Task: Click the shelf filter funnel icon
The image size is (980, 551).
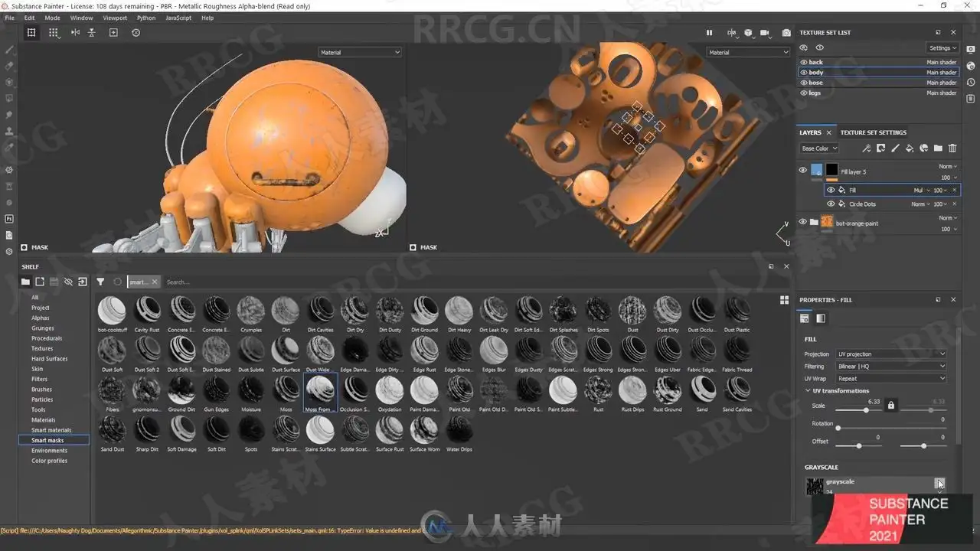Action: tap(100, 282)
